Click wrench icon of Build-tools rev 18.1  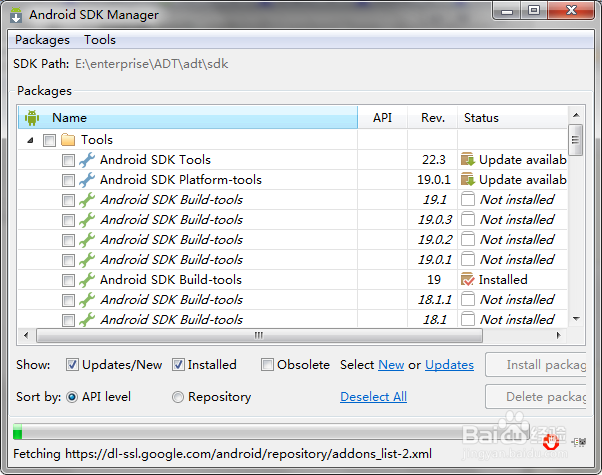pos(87,319)
